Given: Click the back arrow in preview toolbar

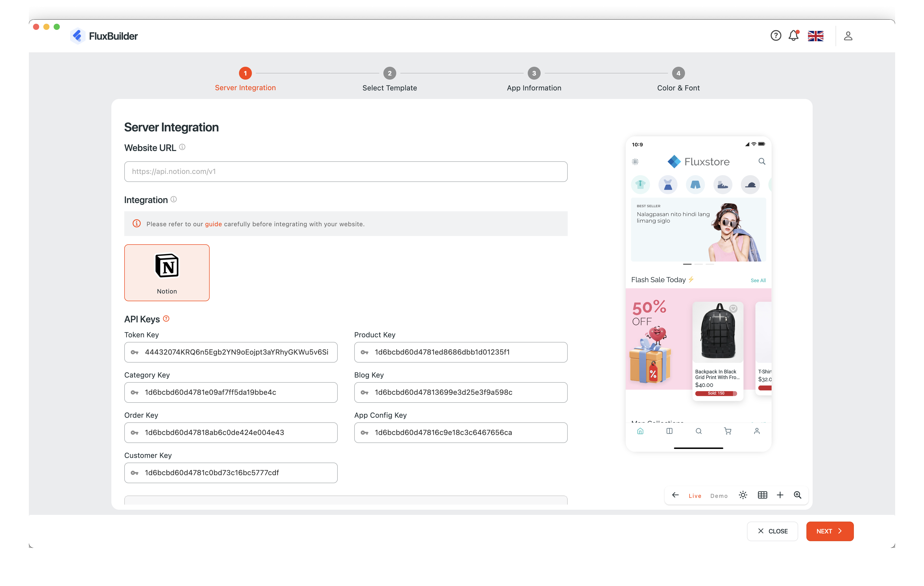Looking at the screenshot, I should point(675,495).
